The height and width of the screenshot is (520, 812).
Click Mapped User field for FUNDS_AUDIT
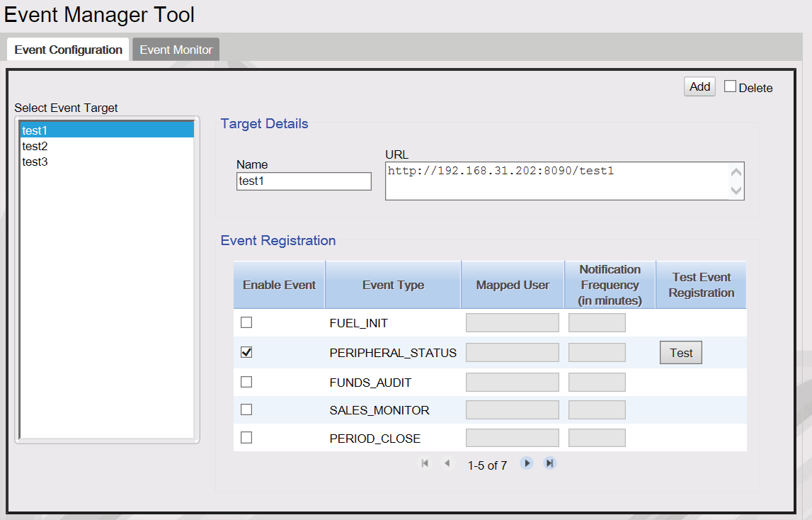click(512, 382)
